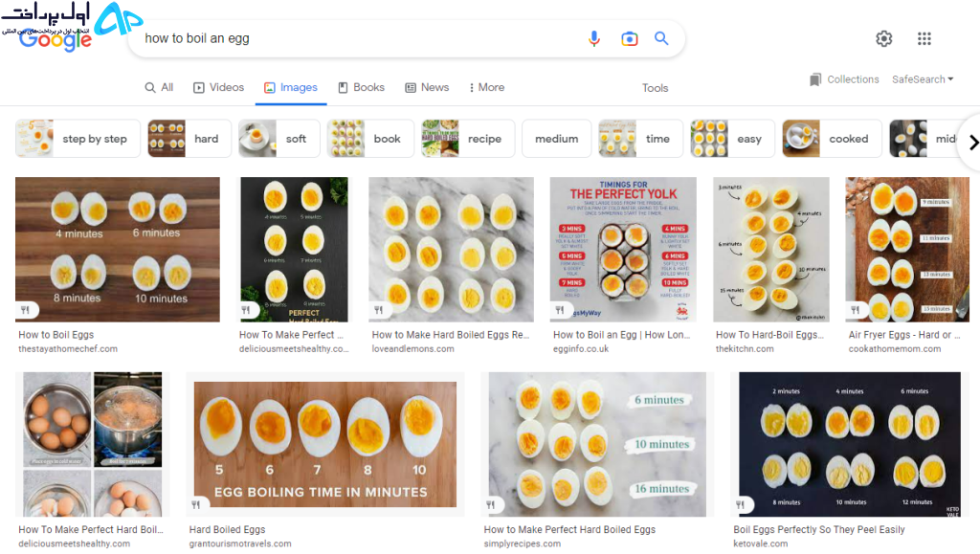Filter results by 'book' chip
The width and height of the screenshot is (980, 554).
pyautogui.click(x=370, y=139)
